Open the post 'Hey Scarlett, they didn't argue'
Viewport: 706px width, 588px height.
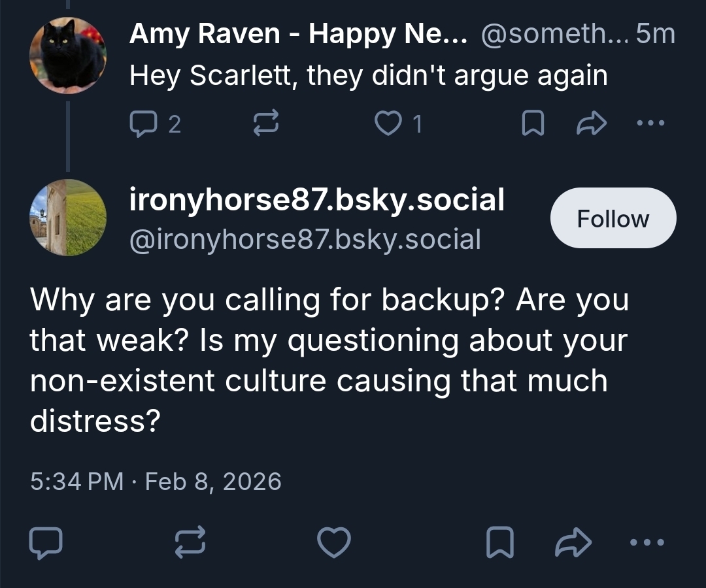[368, 77]
